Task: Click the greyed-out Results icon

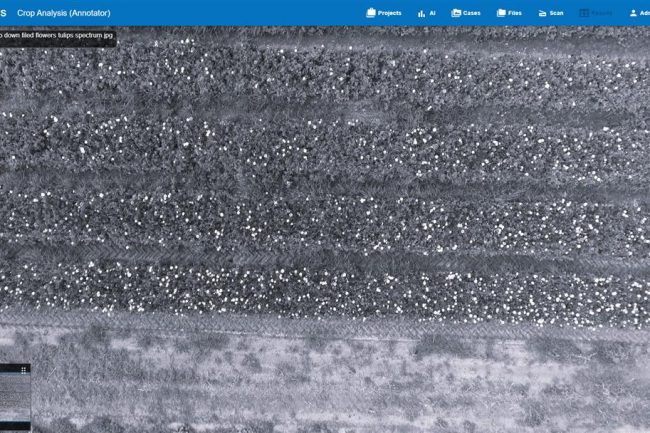Action: pos(584,13)
